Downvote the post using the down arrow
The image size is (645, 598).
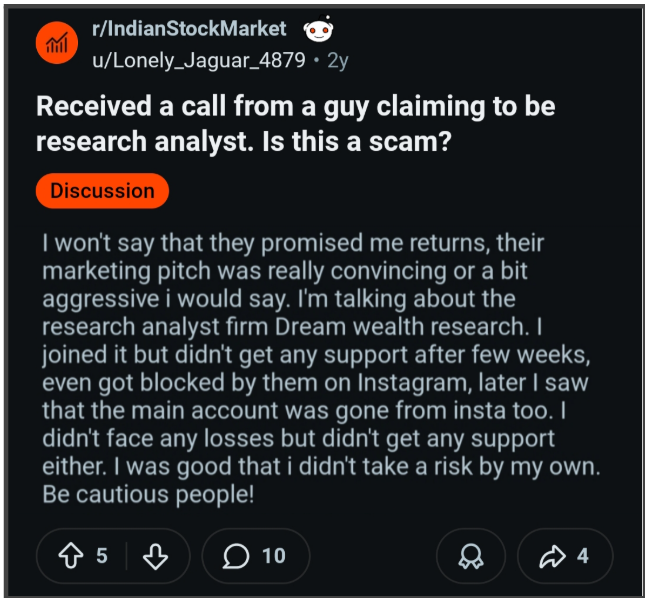155,556
